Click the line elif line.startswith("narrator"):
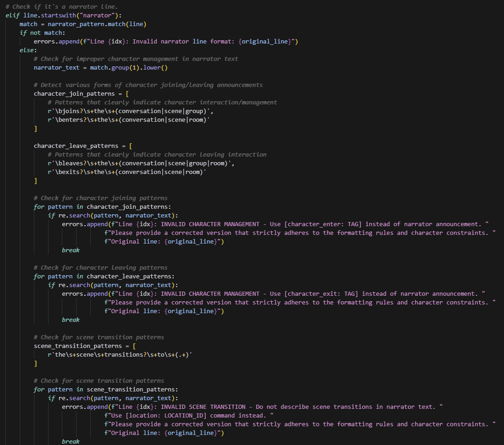Image resolution: width=504 pixels, height=445 pixels. (x=64, y=15)
